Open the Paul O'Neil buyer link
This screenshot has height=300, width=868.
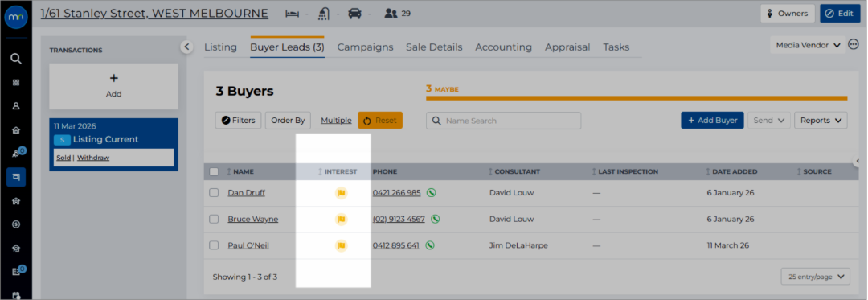tap(248, 245)
